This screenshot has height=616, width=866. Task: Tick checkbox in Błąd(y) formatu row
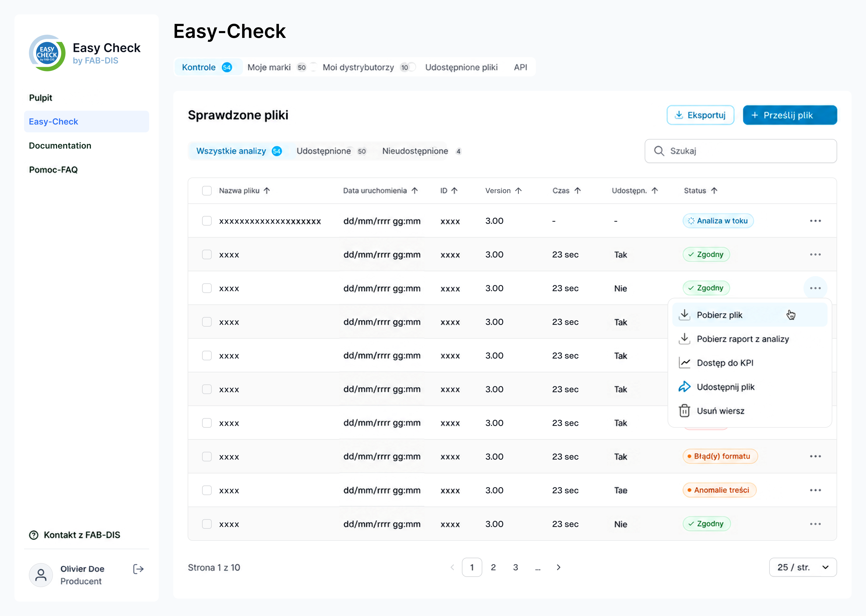click(207, 457)
